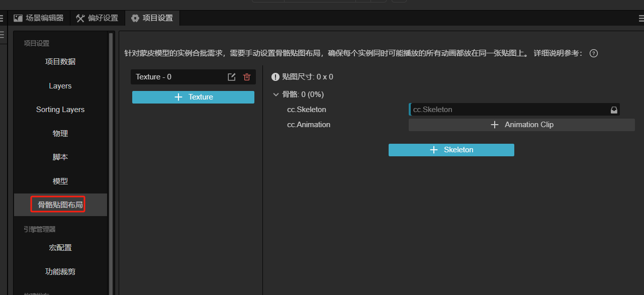Click the hamburger menu left of 场景编辑器 tab
Viewport: 644px width, 295px height.
coord(2,19)
